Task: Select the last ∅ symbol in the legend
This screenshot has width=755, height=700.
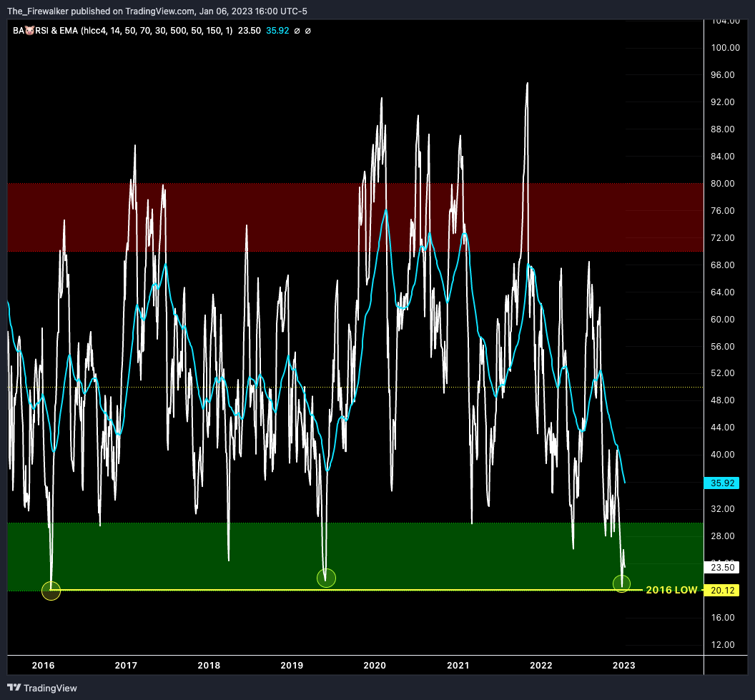Action: click(x=308, y=31)
